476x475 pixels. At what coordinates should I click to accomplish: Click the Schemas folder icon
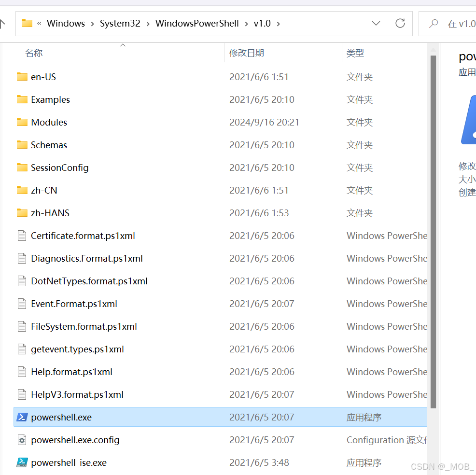point(22,145)
